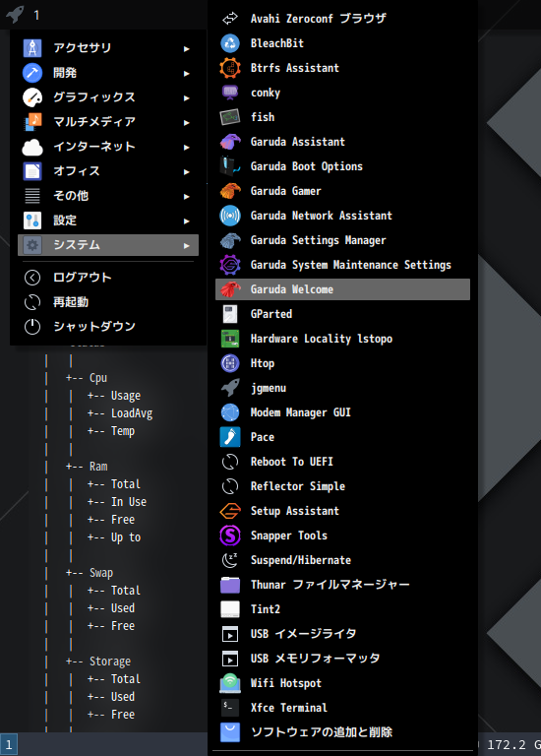This screenshot has height=756, width=541.
Task: Expand the その他 submenu arrow
Action: pos(187,196)
